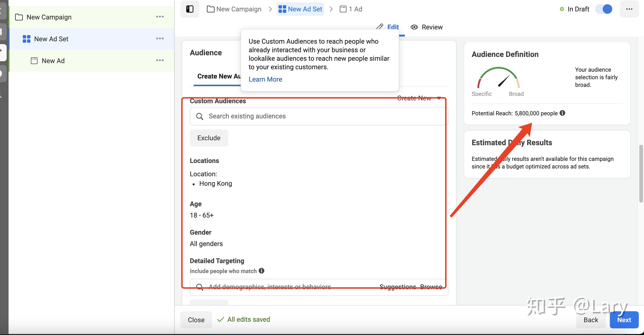644x335 pixels.
Task: Expand the Create New dropdown
Action: (419, 98)
